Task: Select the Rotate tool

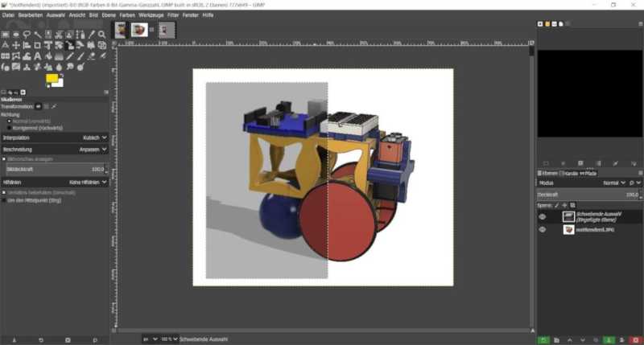Action: point(59,45)
